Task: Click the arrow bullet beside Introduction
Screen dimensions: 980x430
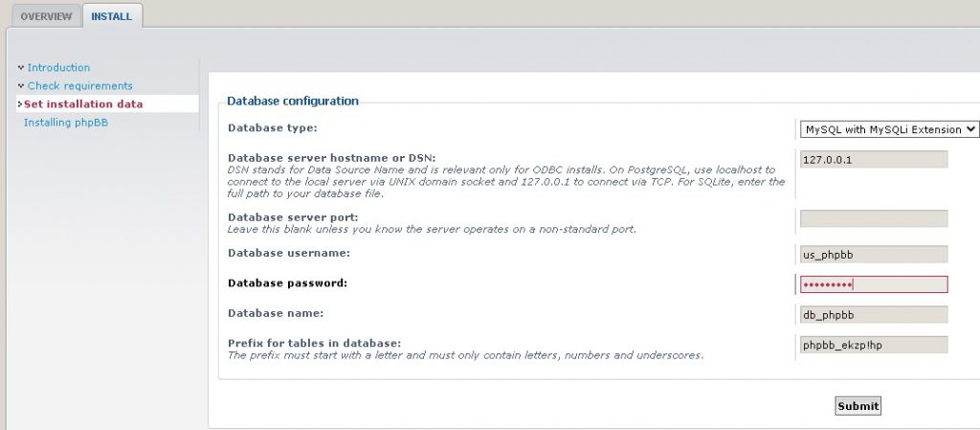Action: 20,68
